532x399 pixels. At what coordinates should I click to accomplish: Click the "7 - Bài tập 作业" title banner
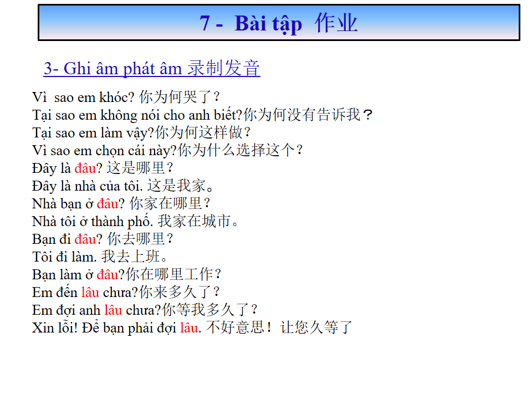point(279,23)
